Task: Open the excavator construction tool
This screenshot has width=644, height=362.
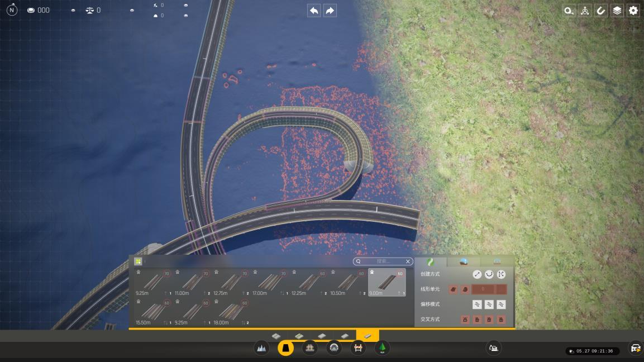Action: click(x=493, y=349)
